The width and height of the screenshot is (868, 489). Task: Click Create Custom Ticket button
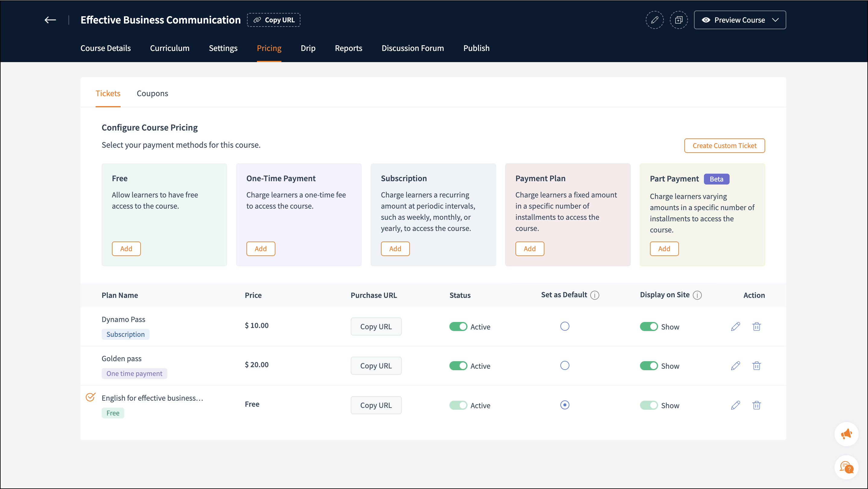click(724, 146)
